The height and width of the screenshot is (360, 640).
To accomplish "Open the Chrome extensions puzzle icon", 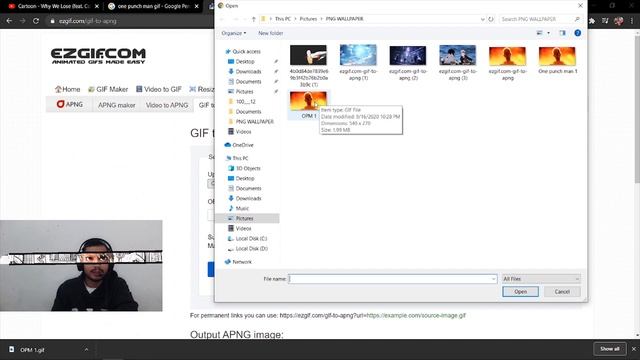I will point(592,21).
